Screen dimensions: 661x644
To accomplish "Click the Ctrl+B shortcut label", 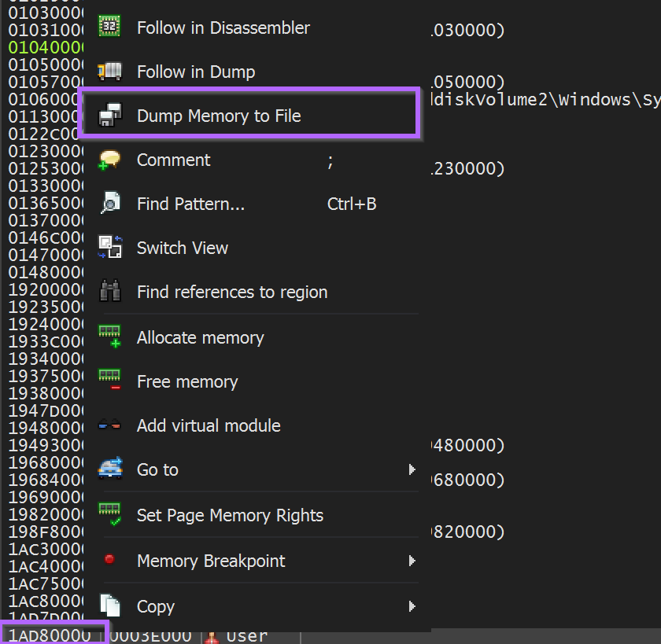I will tap(352, 204).
